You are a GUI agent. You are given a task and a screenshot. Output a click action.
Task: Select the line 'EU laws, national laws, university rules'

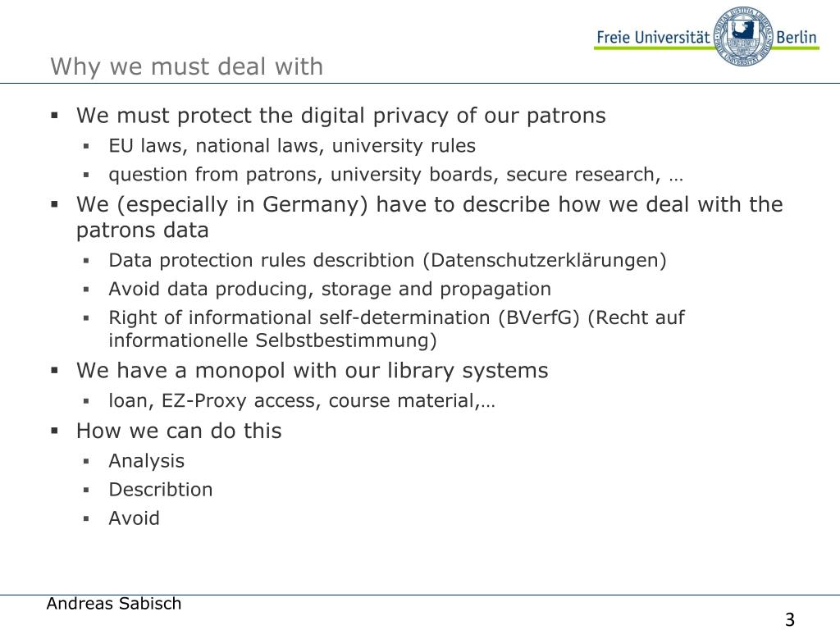pyautogui.click(x=292, y=146)
